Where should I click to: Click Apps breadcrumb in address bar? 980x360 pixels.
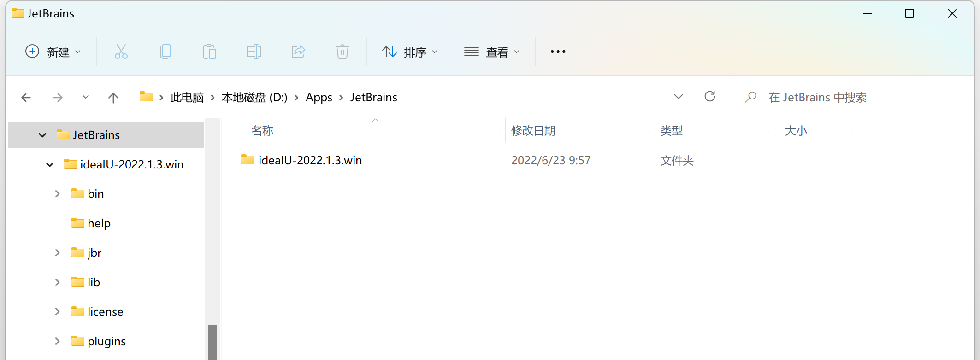click(319, 98)
